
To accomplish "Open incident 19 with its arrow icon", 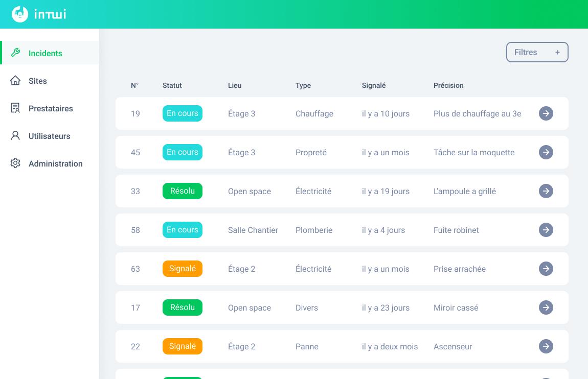I will pyautogui.click(x=546, y=113).
